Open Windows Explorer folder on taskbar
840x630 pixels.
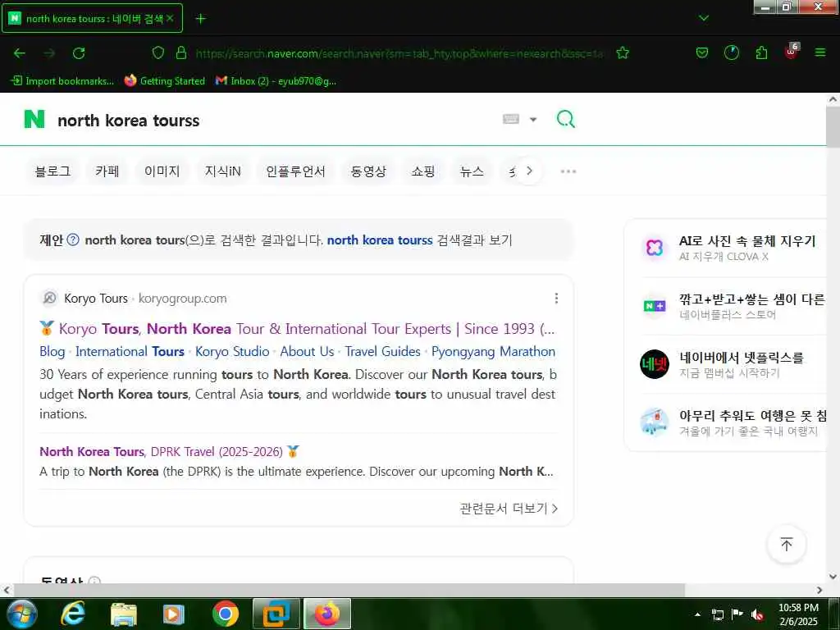(124, 614)
